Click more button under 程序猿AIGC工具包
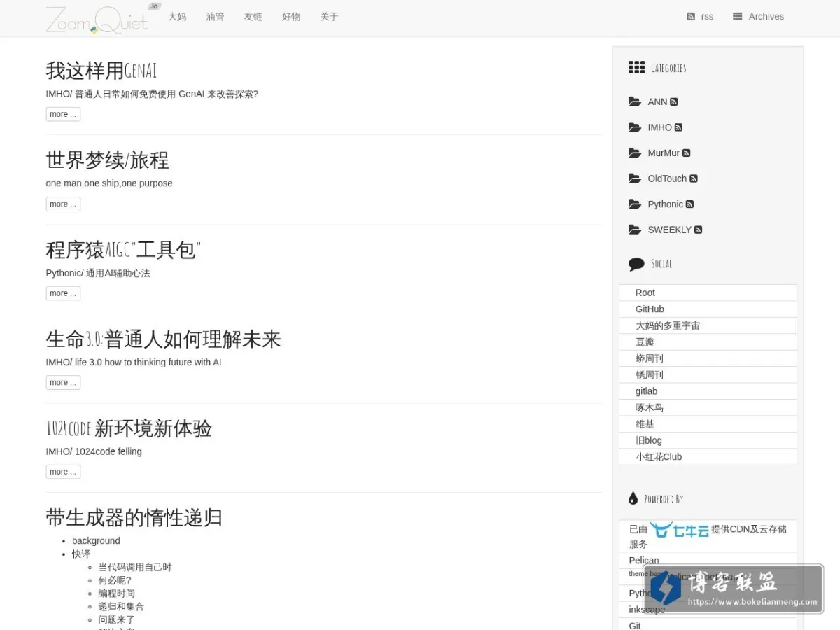The image size is (840, 630). tap(63, 293)
